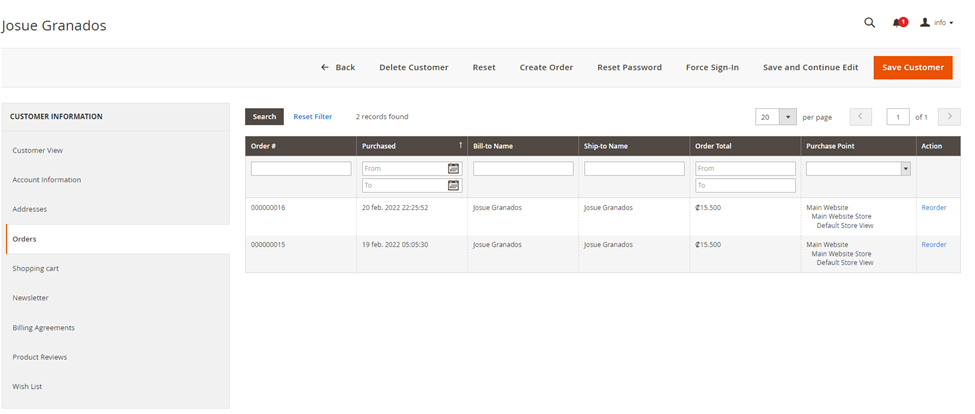Screen dimensions: 975x414
Task: Click the Save Customer button
Action: 913,67
